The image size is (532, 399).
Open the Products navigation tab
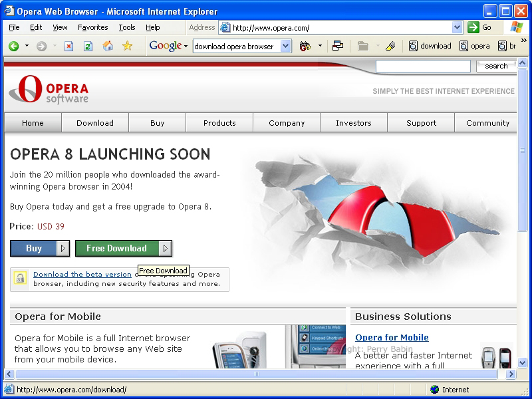[x=219, y=123]
